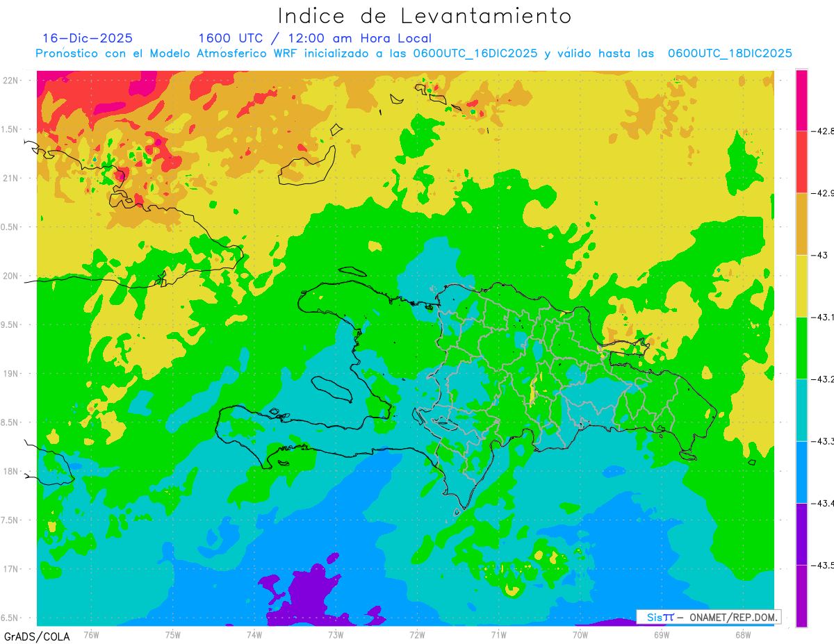Select legend value "-42.8"
Image resolution: width=834 pixels, height=644 pixels.
(x=823, y=131)
